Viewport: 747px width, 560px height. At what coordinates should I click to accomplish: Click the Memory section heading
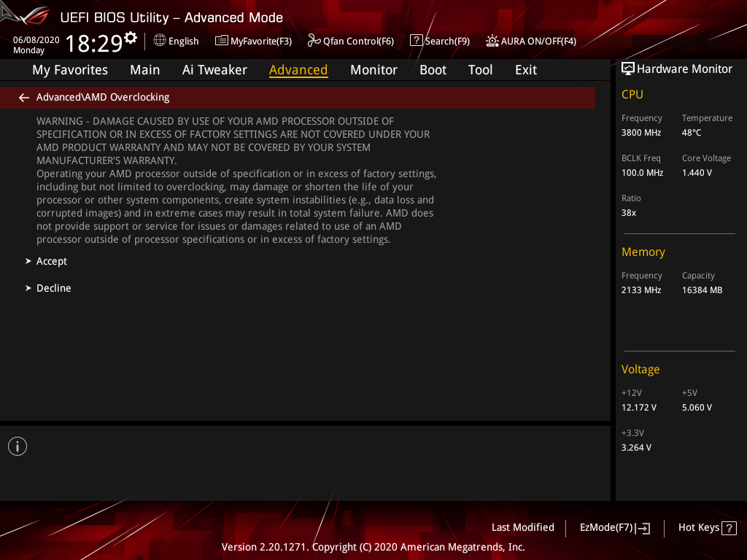(643, 252)
